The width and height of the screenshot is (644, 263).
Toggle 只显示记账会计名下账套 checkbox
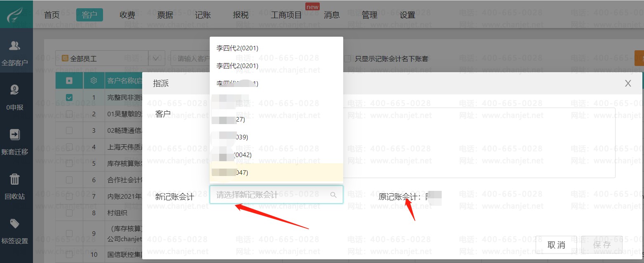[348, 59]
